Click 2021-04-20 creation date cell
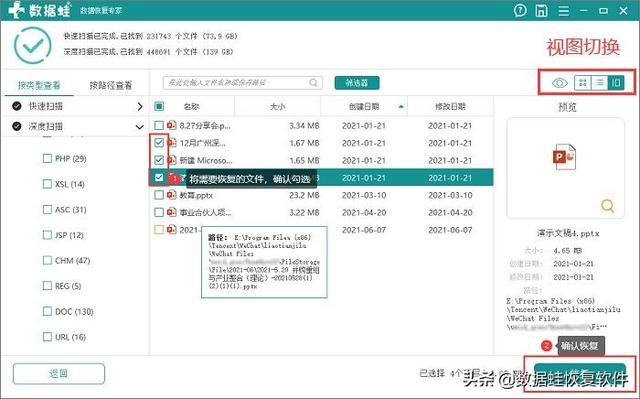The image size is (640, 399). click(364, 213)
